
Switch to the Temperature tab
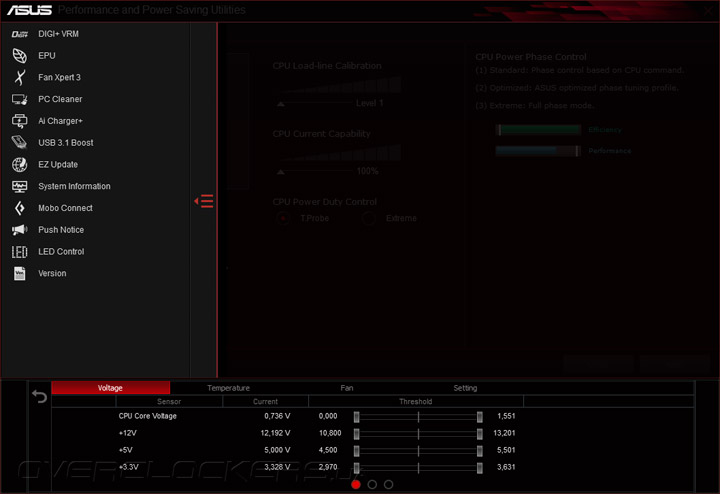click(x=228, y=388)
